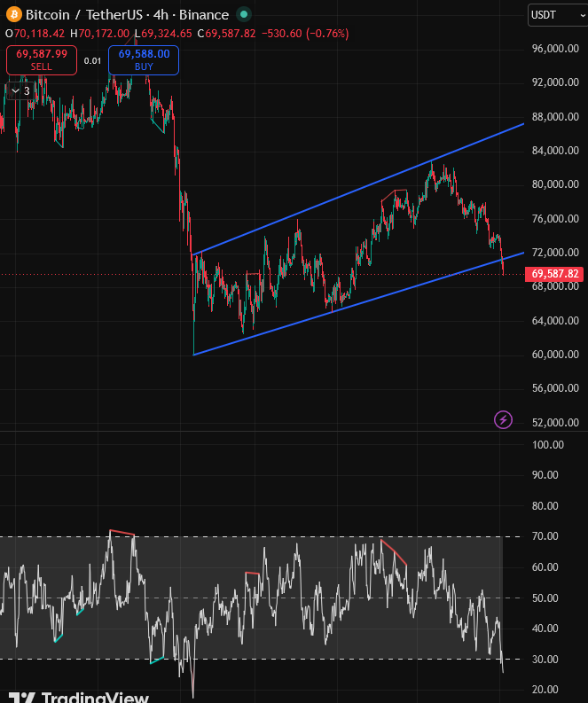
Task: Click the 60,000.00 price axis label
Action: [555, 355]
